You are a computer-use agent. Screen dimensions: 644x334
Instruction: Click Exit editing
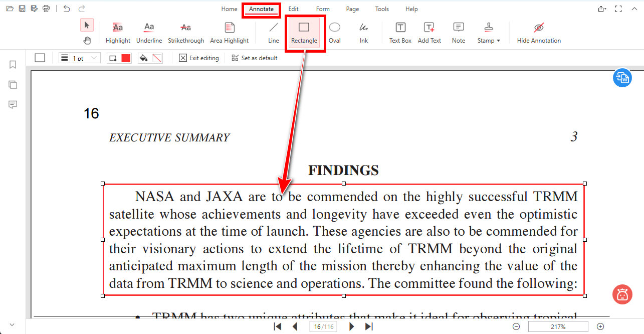pos(199,58)
